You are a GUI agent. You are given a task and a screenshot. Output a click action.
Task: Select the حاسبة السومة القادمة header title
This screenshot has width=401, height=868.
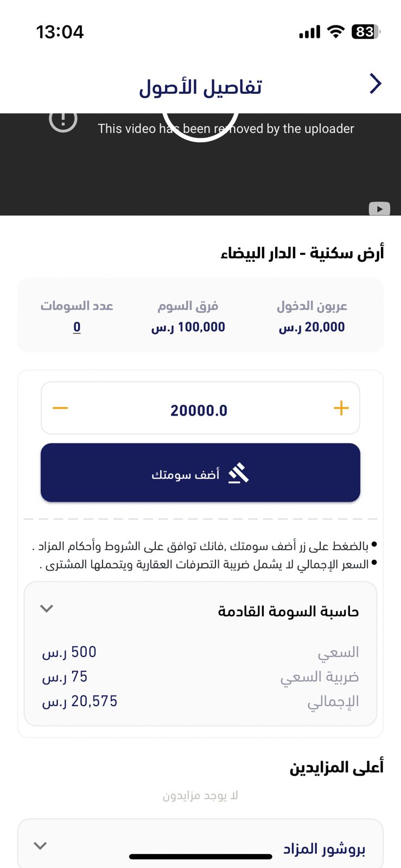pyautogui.click(x=288, y=611)
